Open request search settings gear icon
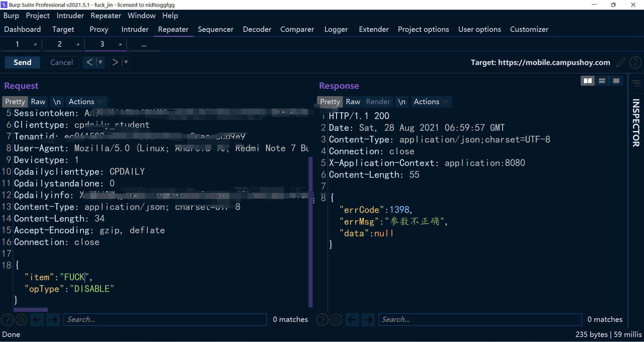Screen dimensions: 644x342 pos(21,320)
